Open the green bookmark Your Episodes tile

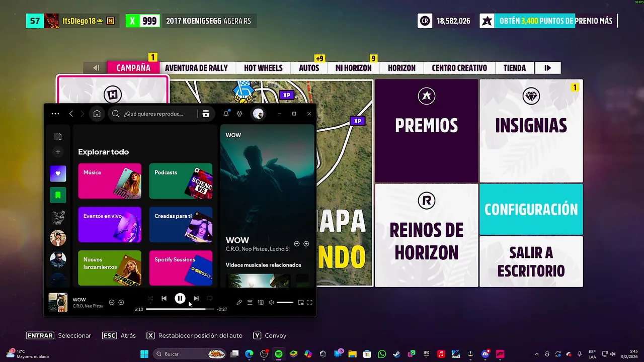pyautogui.click(x=58, y=195)
